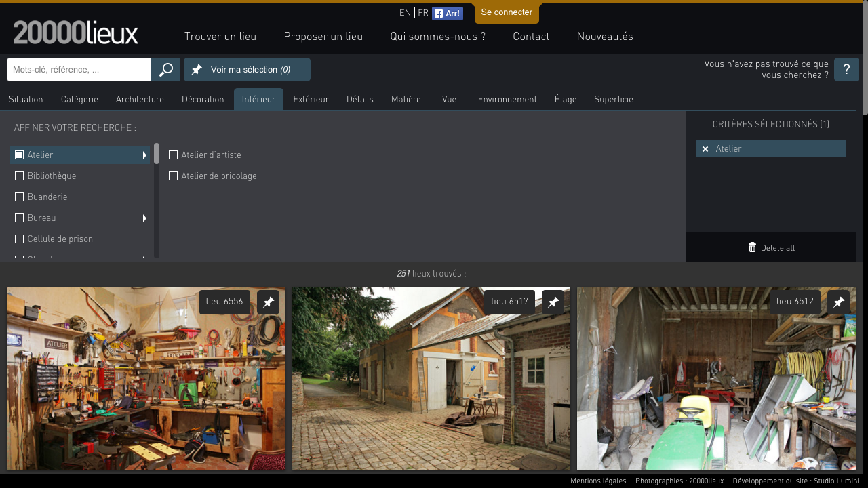The image size is (868, 488).
Task: Open the lieu 6556 workshop photo
Action: 146,378
